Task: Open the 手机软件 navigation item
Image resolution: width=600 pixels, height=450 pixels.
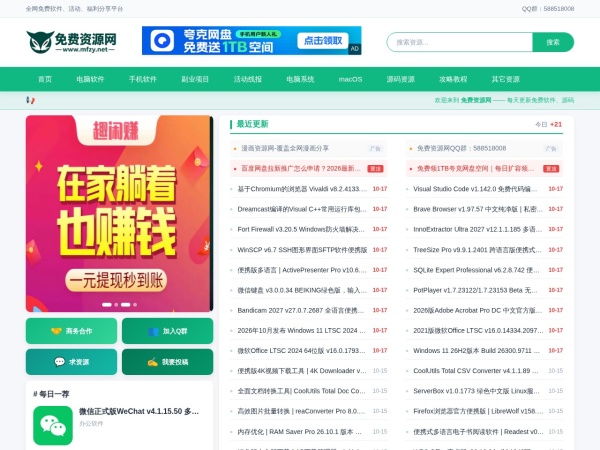Action: click(x=143, y=79)
